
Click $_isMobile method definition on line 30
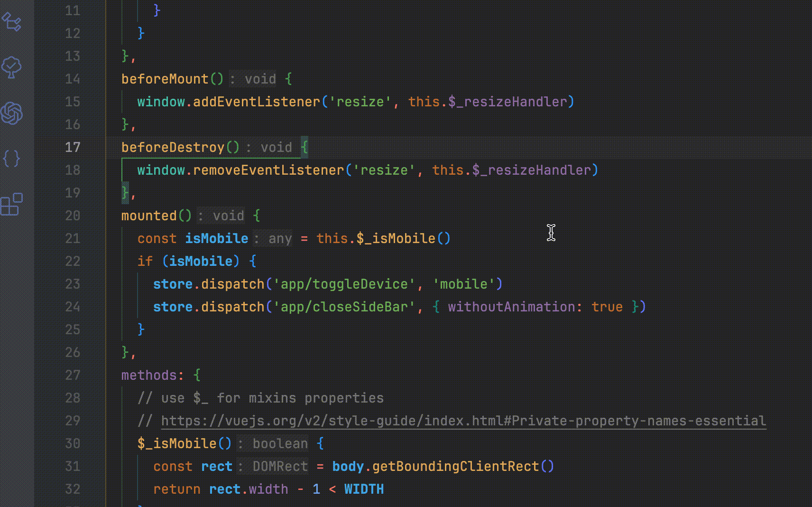pyautogui.click(x=177, y=443)
